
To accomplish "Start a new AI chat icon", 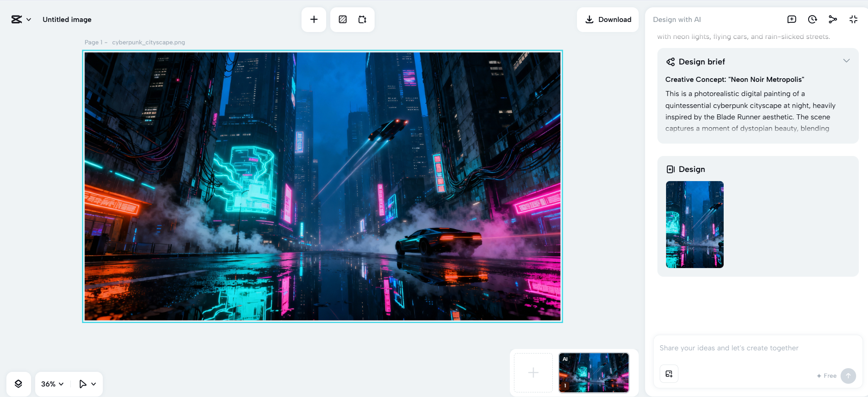I will [792, 19].
